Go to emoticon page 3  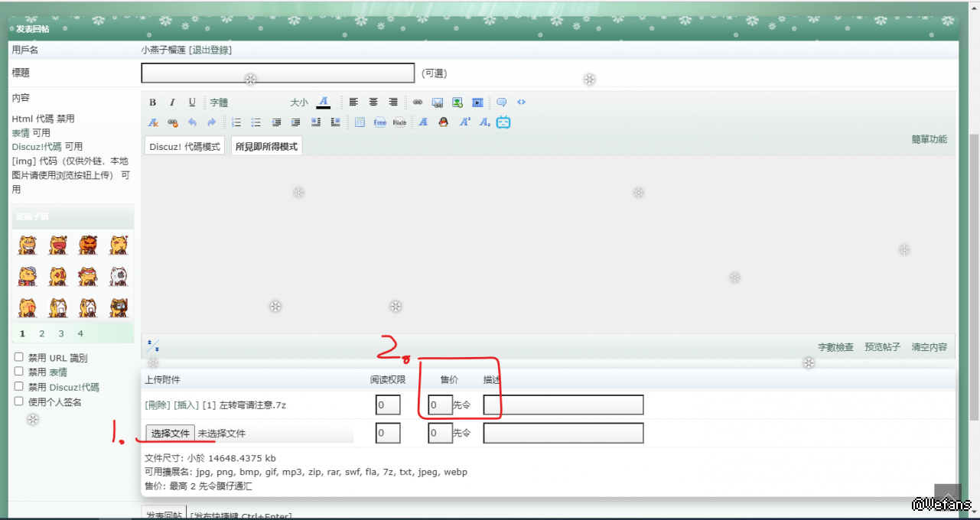(61, 333)
